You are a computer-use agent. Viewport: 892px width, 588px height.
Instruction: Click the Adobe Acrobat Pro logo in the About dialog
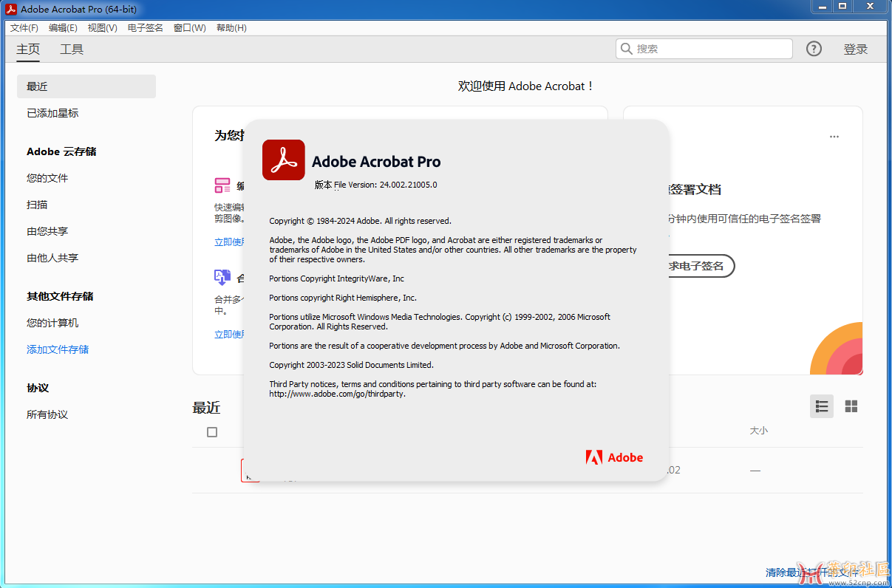[x=284, y=160]
